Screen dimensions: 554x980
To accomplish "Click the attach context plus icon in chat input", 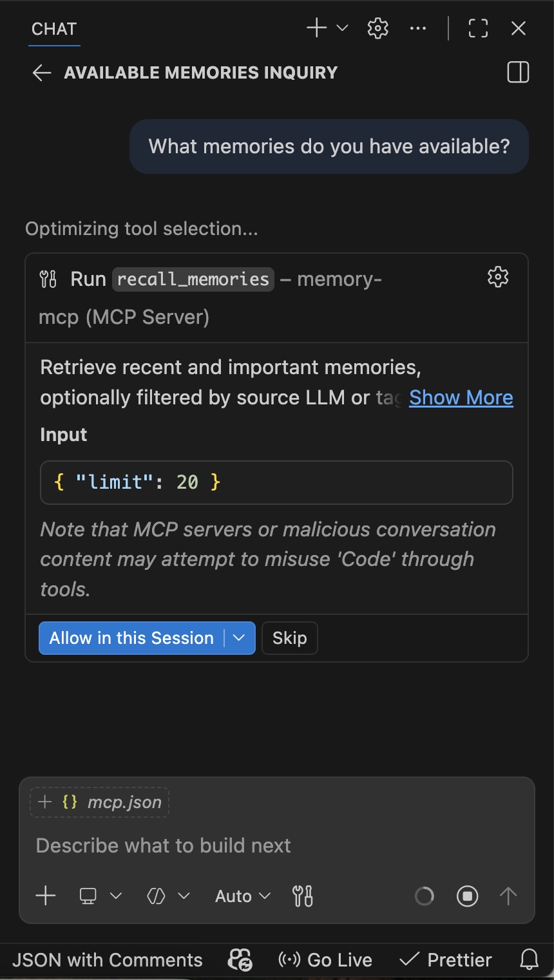I will click(45, 896).
